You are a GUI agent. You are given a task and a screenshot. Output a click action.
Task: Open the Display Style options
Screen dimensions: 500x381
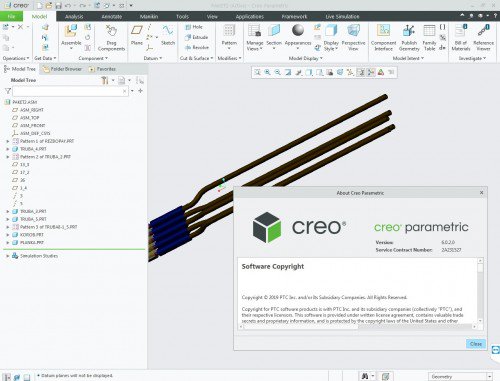pos(331,37)
